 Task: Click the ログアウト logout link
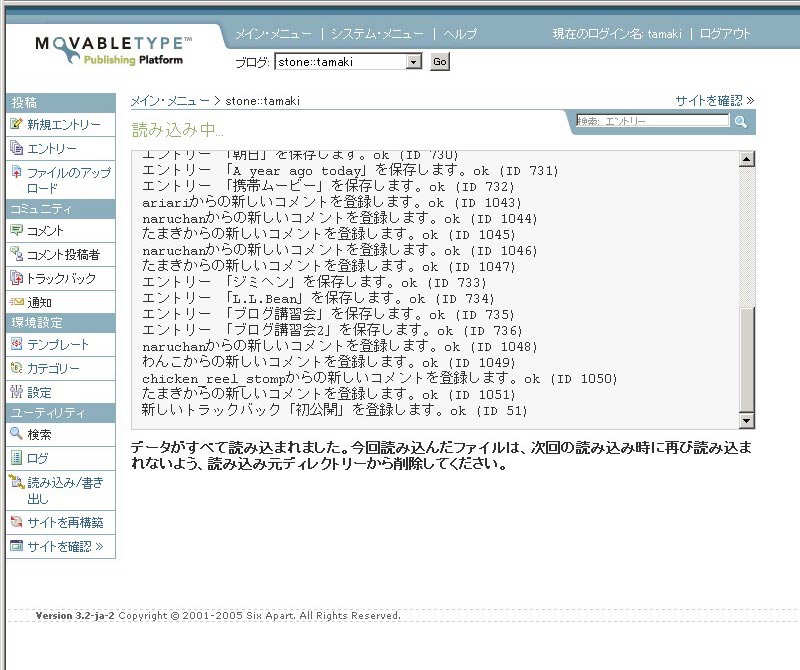tap(725, 34)
